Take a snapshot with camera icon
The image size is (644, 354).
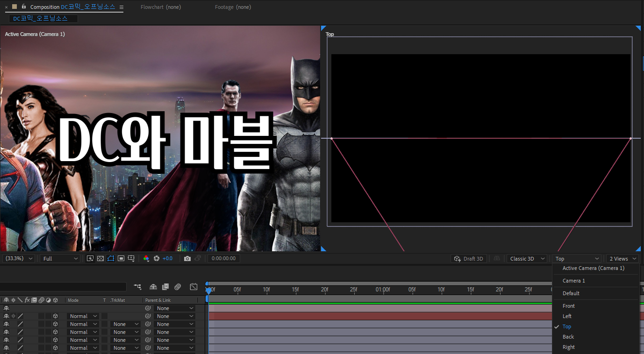[187, 258]
